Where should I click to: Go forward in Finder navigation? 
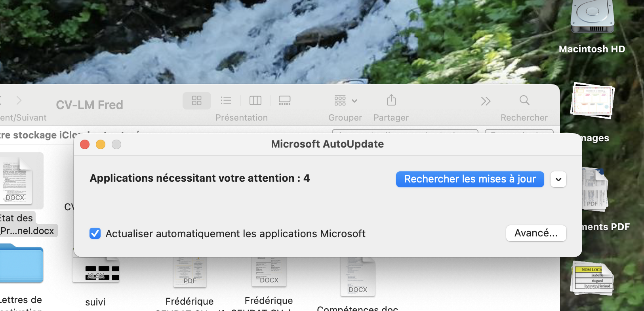tap(19, 100)
